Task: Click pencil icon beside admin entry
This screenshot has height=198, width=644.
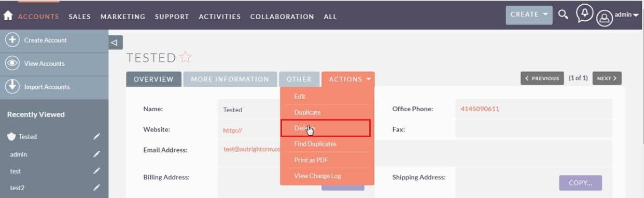Action: tap(96, 154)
